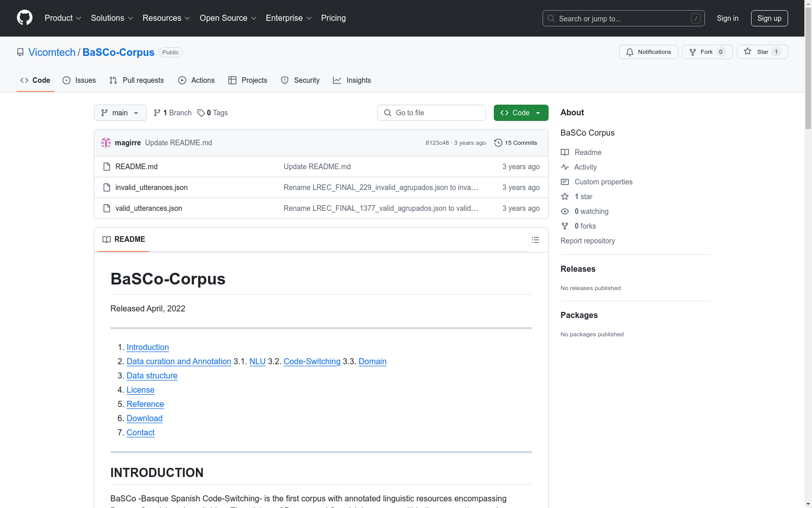The width and height of the screenshot is (812, 508).
Task: Click the valid_utterances.json file icon
Action: coord(107,208)
